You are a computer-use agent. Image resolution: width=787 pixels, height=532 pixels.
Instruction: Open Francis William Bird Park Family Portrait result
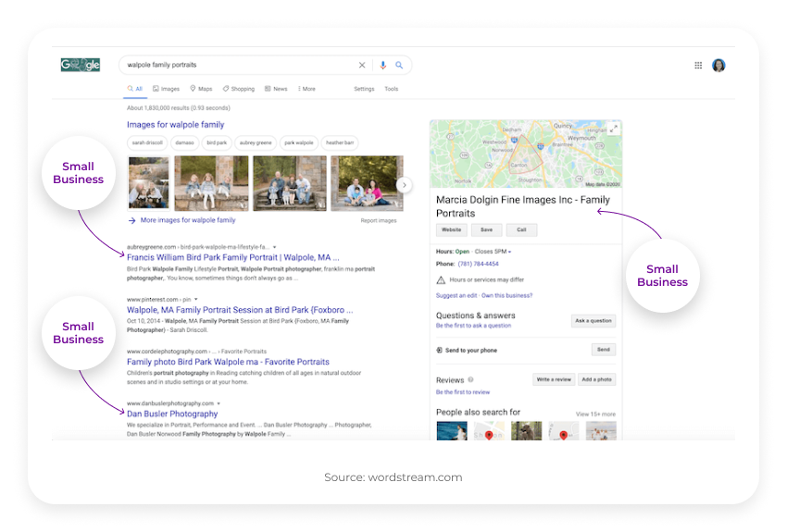click(233, 257)
